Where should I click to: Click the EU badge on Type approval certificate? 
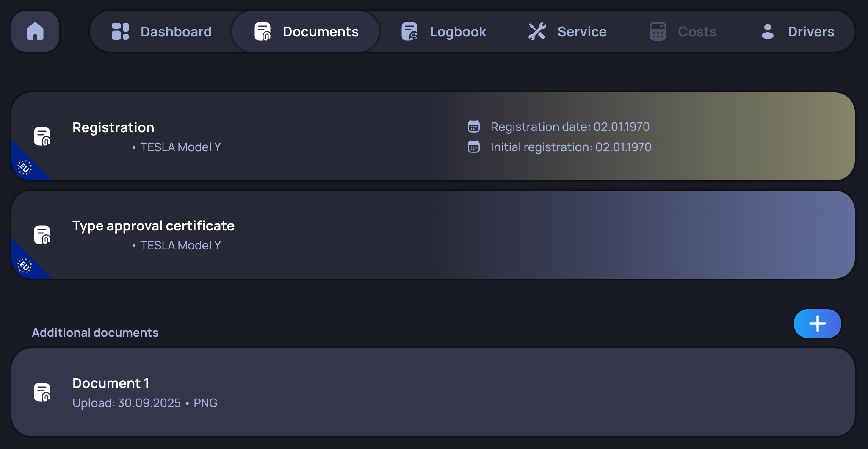coord(24,267)
